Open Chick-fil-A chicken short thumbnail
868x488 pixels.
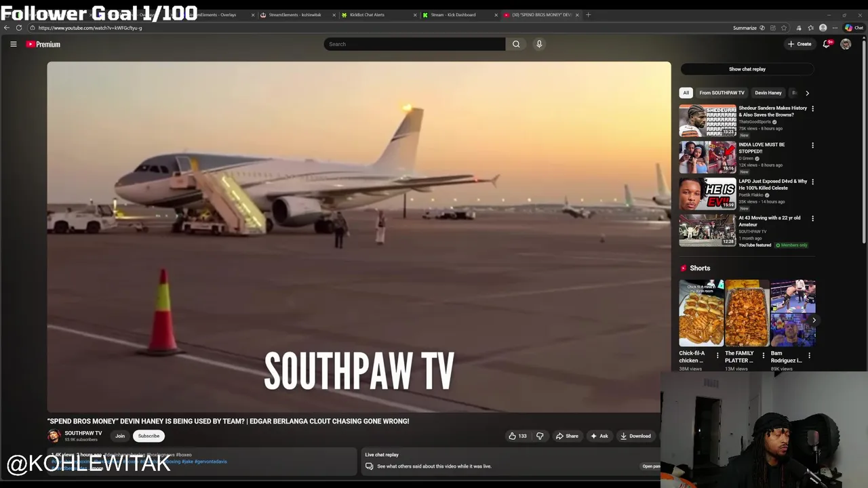(x=701, y=313)
